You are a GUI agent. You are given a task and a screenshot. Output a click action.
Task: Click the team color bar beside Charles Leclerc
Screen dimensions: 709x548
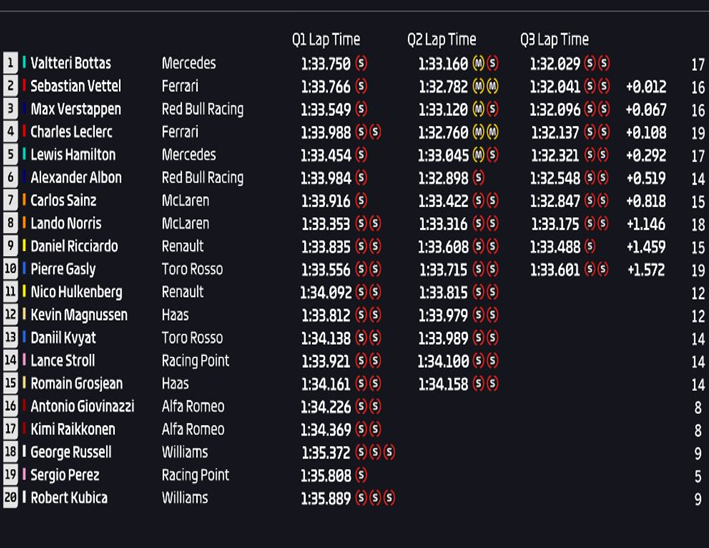click(24, 132)
